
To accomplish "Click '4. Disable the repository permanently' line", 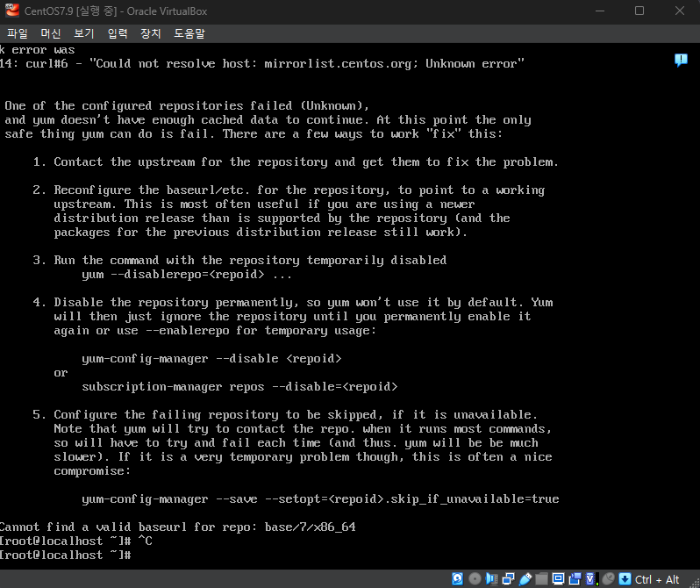I will tap(293, 303).
